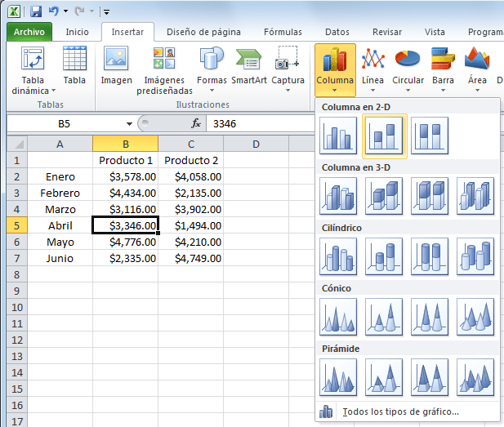Choose clustered cone chart

coord(338,317)
